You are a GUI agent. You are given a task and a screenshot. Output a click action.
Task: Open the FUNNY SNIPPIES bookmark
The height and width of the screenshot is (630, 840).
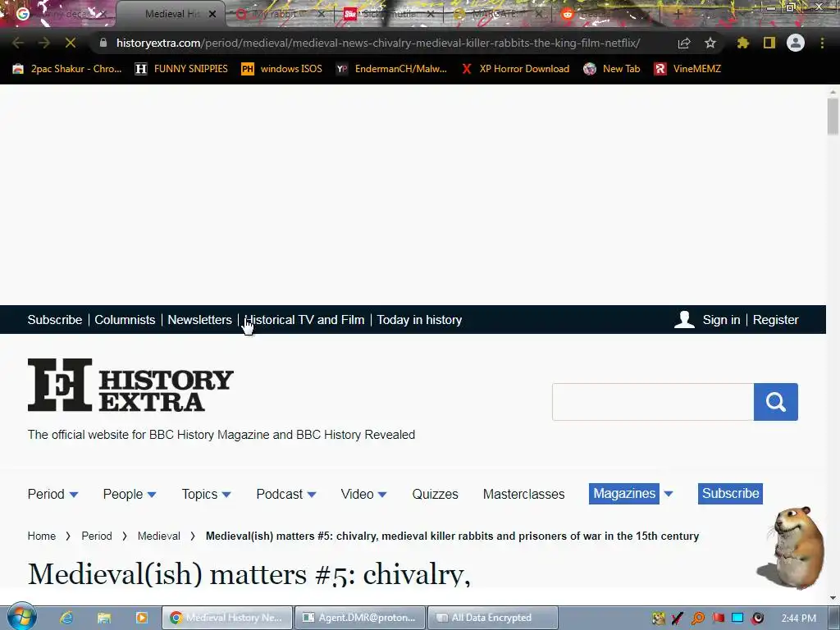pyautogui.click(x=181, y=69)
